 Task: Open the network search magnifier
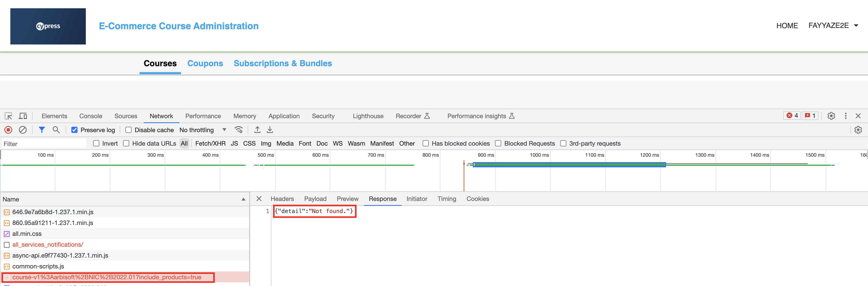tap(56, 130)
